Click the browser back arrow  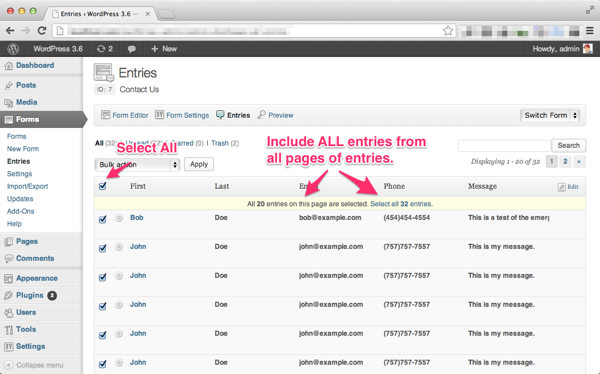[10, 31]
